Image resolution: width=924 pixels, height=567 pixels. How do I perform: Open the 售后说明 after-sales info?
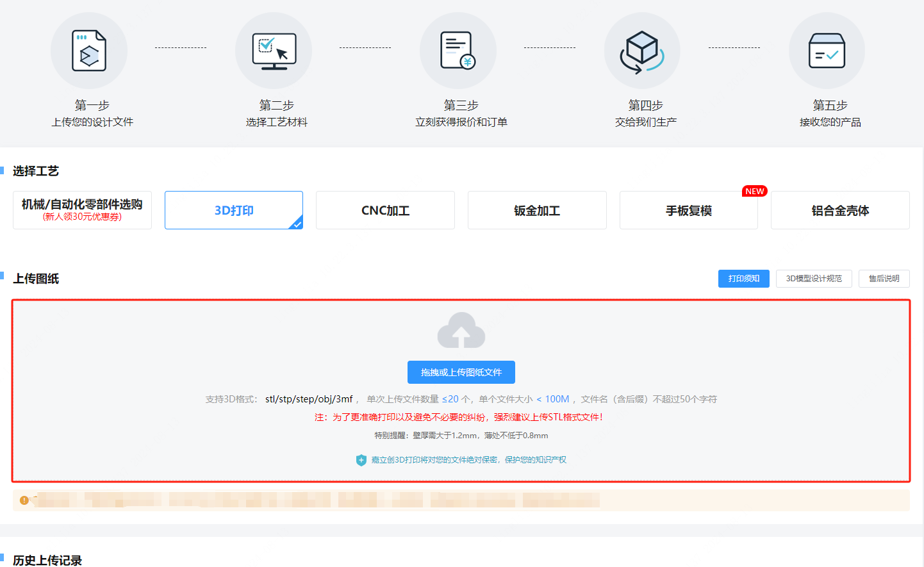point(884,279)
